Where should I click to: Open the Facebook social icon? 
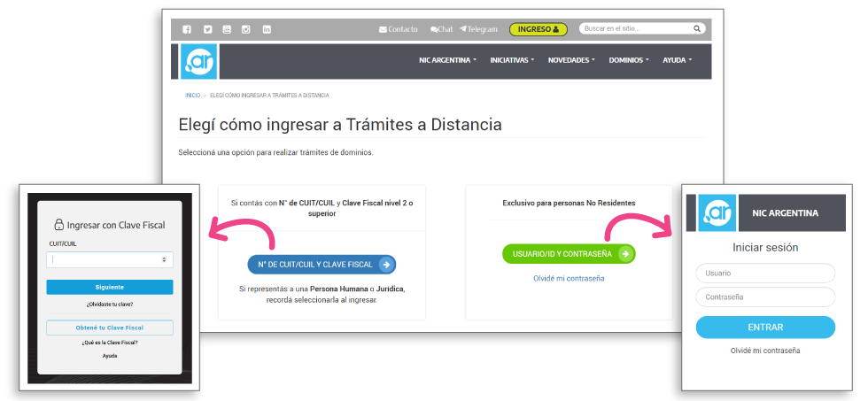(x=187, y=30)
